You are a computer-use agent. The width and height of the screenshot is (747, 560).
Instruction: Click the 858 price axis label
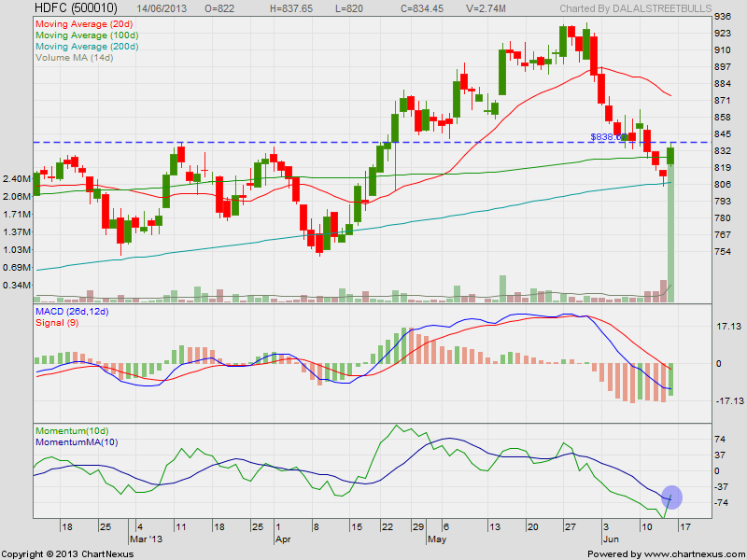pos(723,118)
